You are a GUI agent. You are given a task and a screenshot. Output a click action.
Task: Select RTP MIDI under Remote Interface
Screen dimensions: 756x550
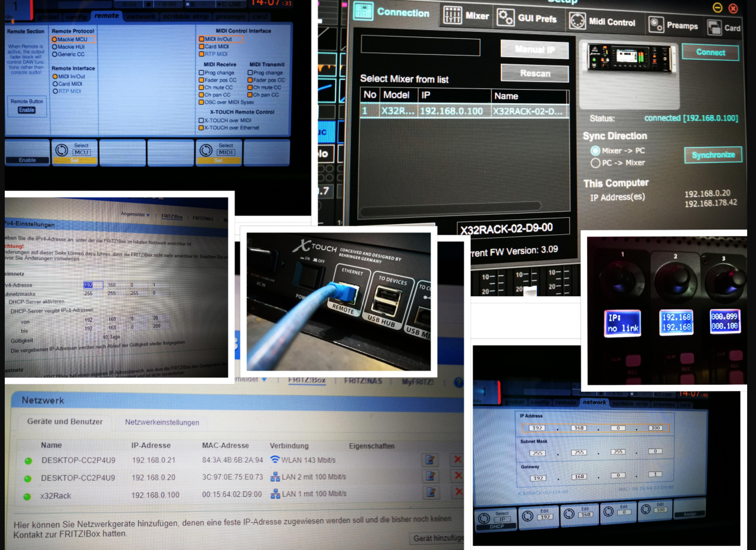(x=54, y=91)
